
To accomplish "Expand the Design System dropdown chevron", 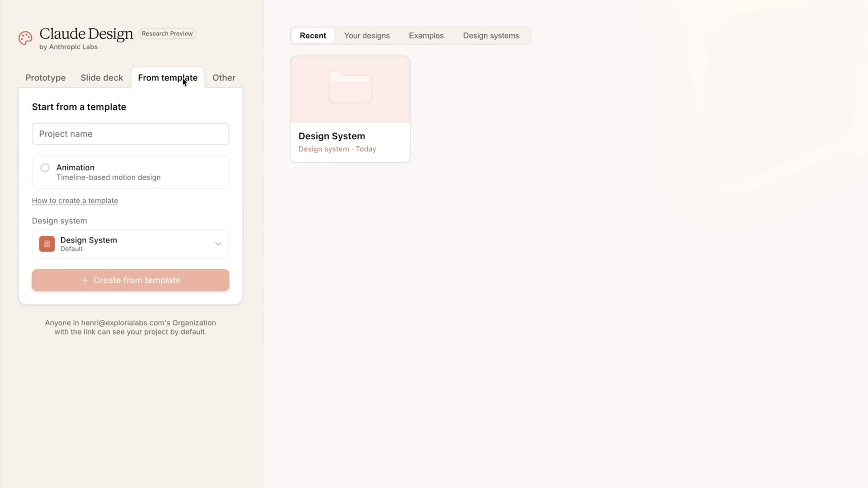I will pos(218,244).
